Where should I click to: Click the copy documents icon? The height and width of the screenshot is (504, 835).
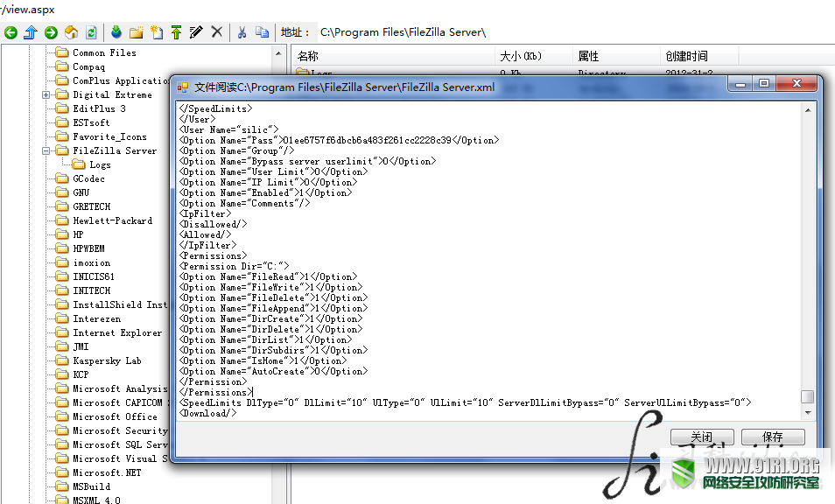pyautogui.click(x=262, y=32)
